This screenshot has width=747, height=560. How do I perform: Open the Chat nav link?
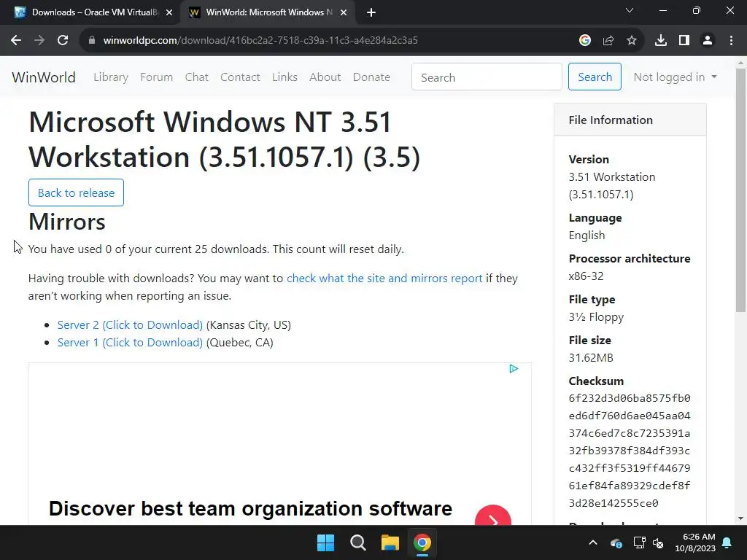[197, 77]
